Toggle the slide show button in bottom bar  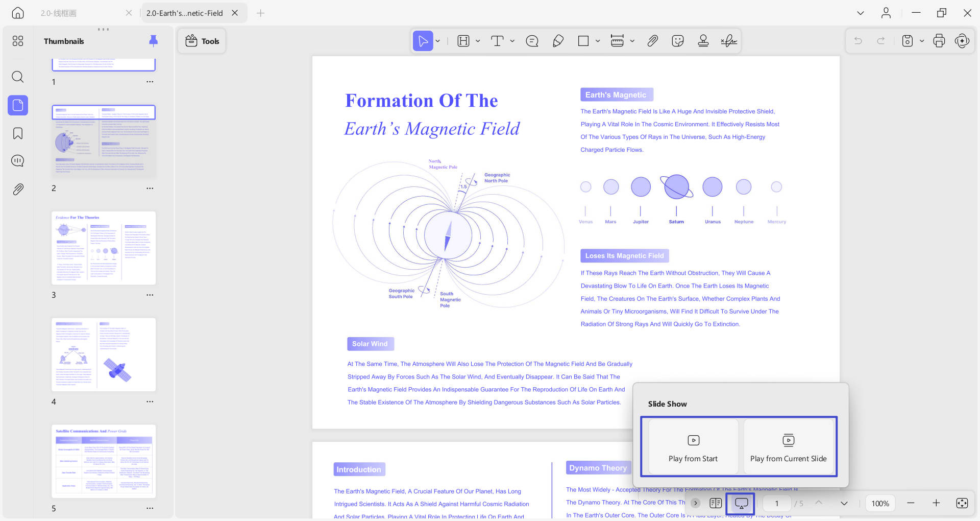741,503
